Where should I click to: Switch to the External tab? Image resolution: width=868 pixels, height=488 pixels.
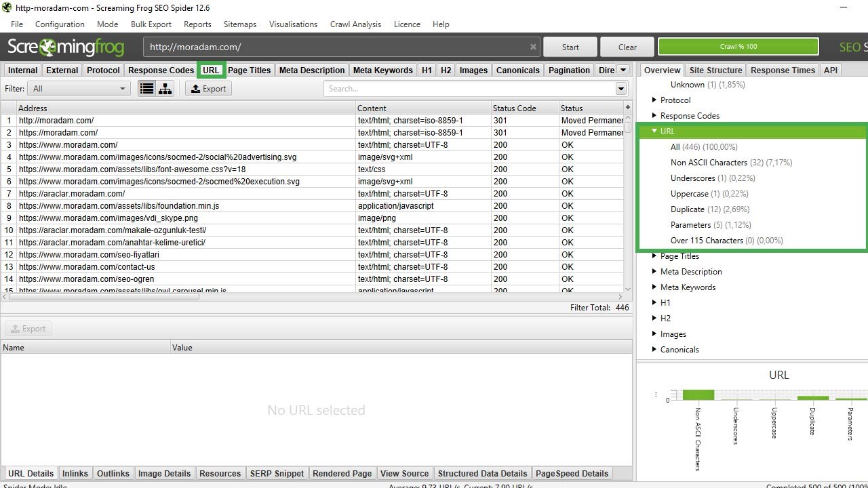coord(62,70)
